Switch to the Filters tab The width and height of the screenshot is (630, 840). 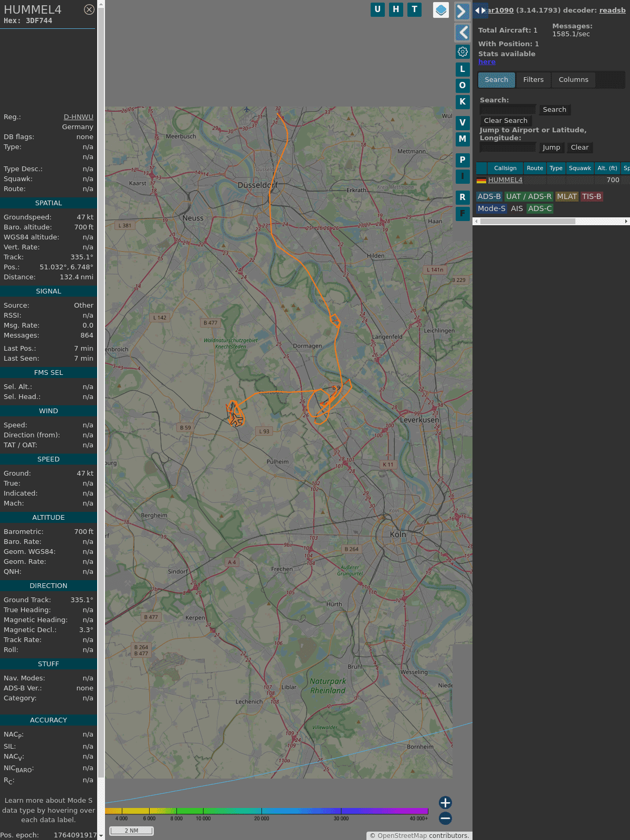533,80
